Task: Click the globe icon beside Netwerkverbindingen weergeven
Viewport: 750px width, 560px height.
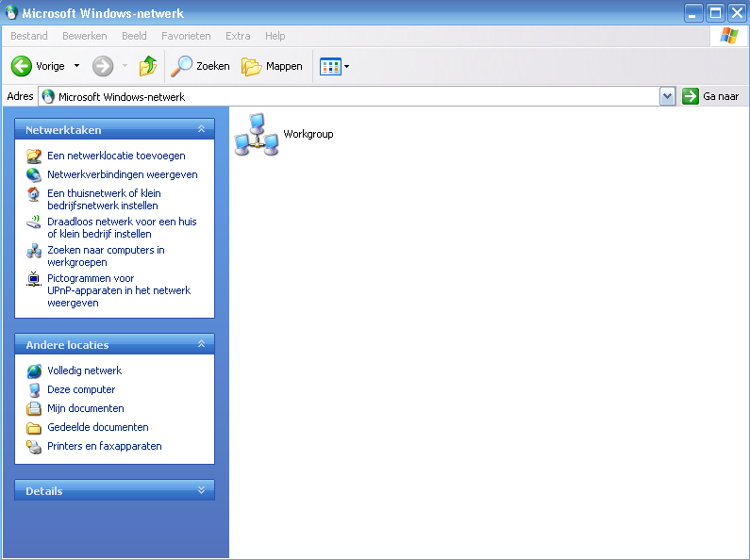Action: (x=33, y=174)
